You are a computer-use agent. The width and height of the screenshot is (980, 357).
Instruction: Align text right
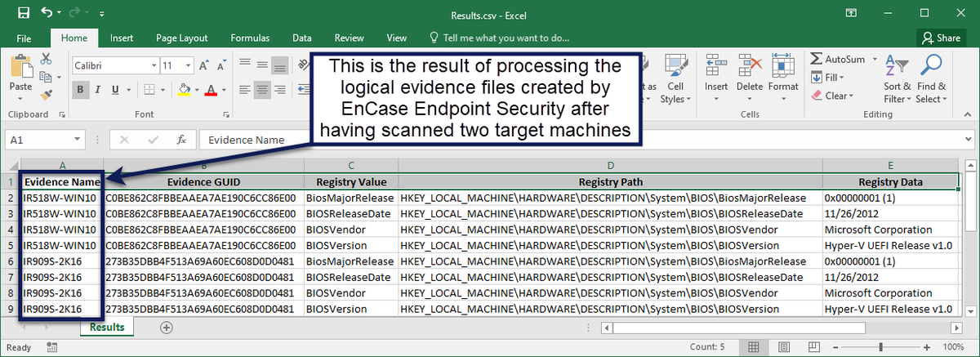tap(281, 89)
